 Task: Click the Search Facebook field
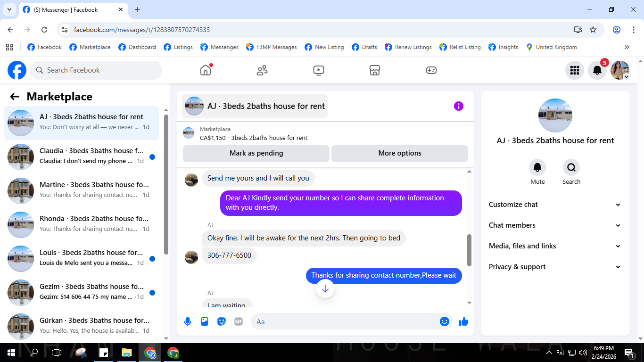click(96, 70)
